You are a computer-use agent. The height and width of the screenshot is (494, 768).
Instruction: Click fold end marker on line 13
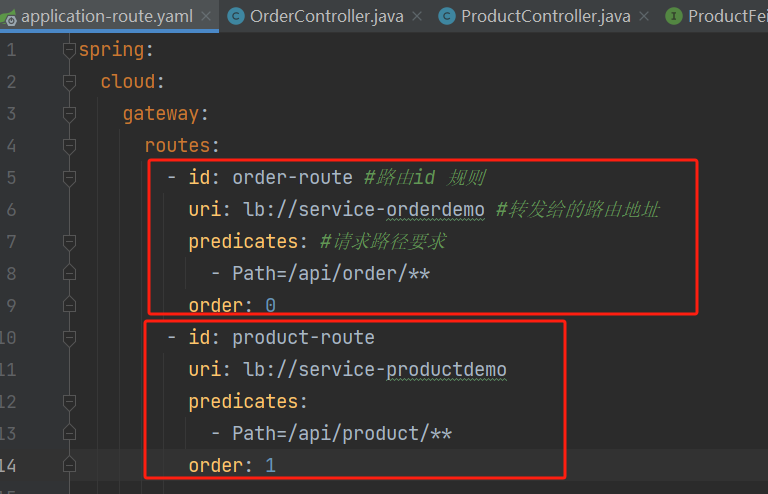[70, 433]
